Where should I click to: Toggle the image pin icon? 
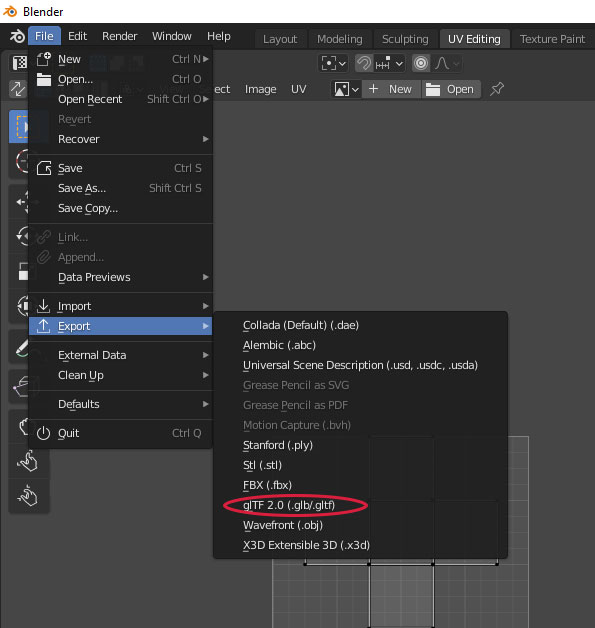(497, 89)
